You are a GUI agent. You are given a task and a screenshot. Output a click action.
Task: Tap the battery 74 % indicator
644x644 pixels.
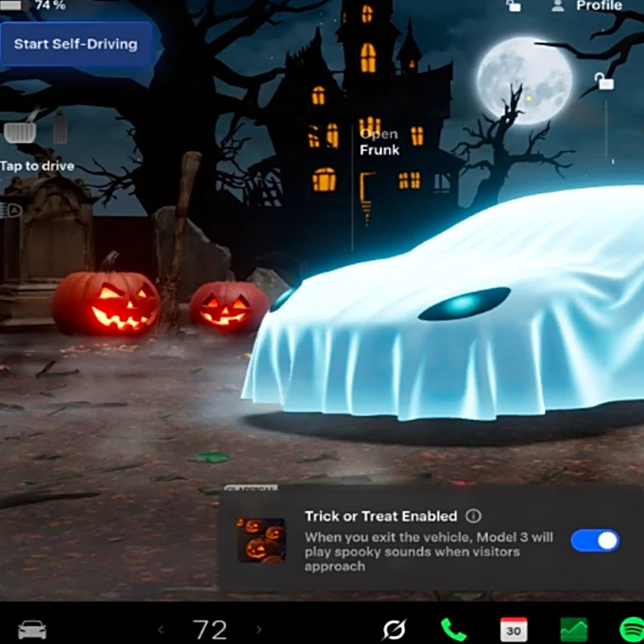(33, 5)
